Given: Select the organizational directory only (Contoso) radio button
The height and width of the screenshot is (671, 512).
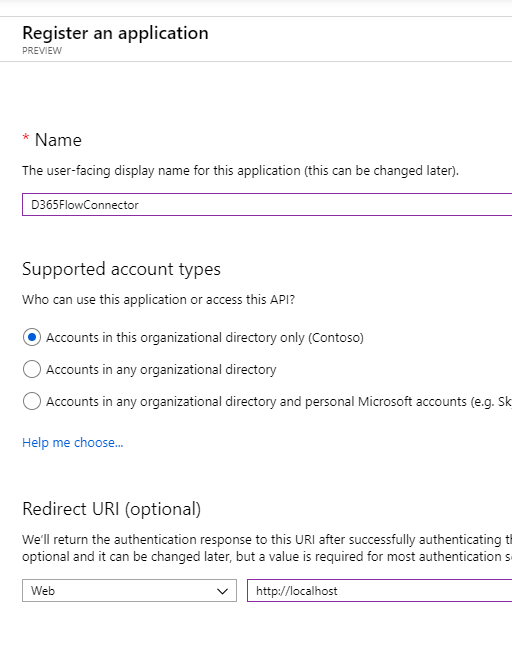Looking at the screenshot, I should pyautogui.click(x=32, y=337).
